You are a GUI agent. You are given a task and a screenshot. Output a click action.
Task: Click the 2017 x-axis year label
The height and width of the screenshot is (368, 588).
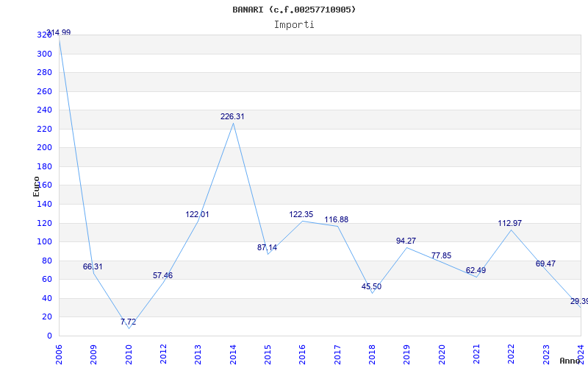(x=337, y=355)
